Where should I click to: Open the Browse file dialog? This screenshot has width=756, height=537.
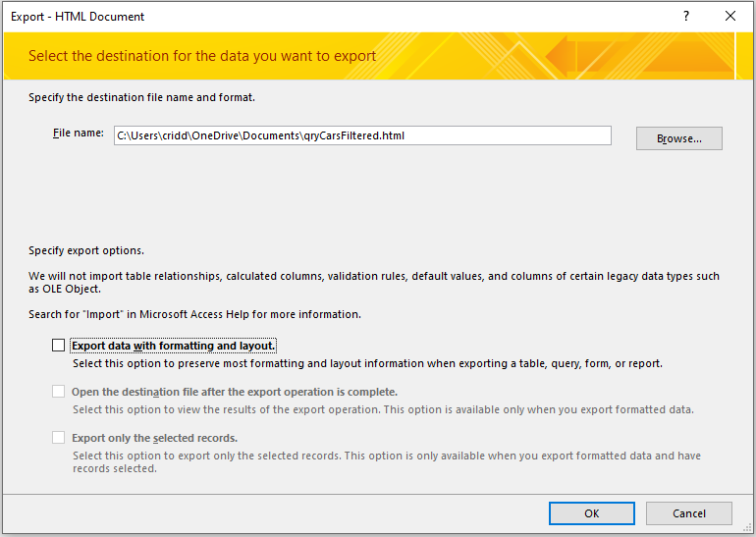[x=678, y=138]
